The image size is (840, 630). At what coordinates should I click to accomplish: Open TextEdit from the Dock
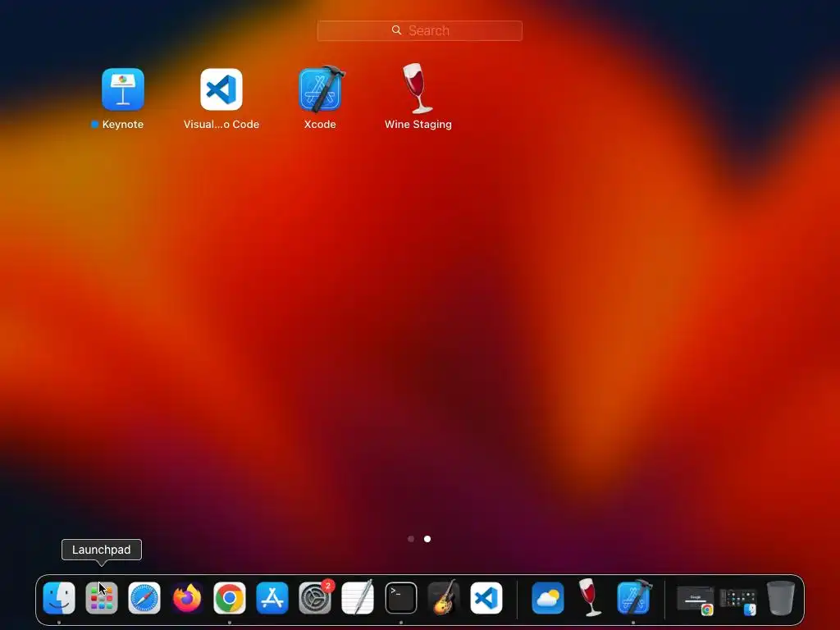[x=358, y=598]
